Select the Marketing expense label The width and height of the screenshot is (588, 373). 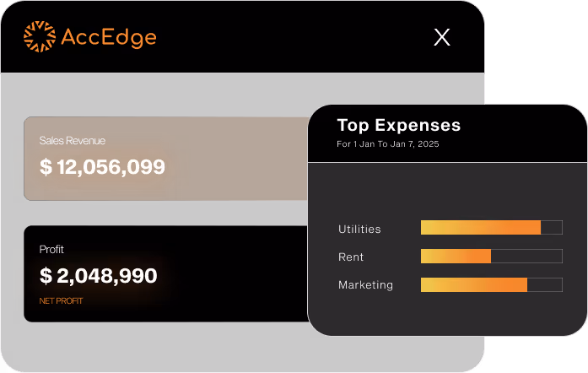tap(365, 285)
